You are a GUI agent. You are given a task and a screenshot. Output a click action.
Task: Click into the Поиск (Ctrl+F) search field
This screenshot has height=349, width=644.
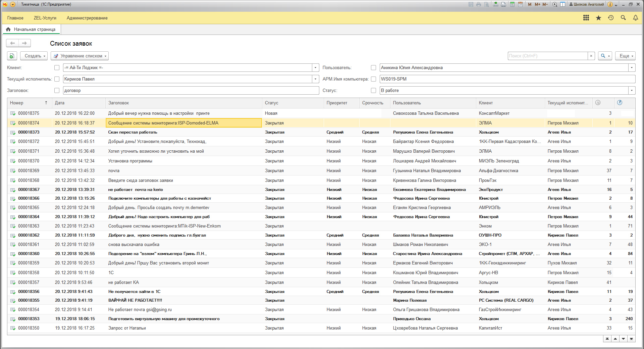[x=548, y=56]
